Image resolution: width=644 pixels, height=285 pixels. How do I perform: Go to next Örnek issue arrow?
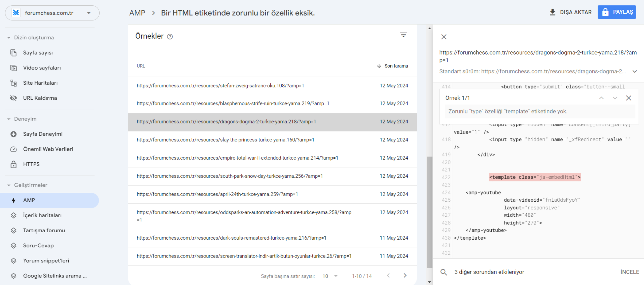tap(615, 98)
